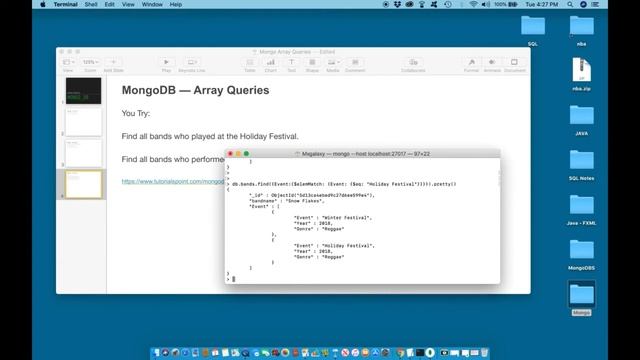Image resolution: width=640 pixels, height=360 pixels.
Task: Select the first slide thumbnail with dark background
Action: (x=83, y=91)
